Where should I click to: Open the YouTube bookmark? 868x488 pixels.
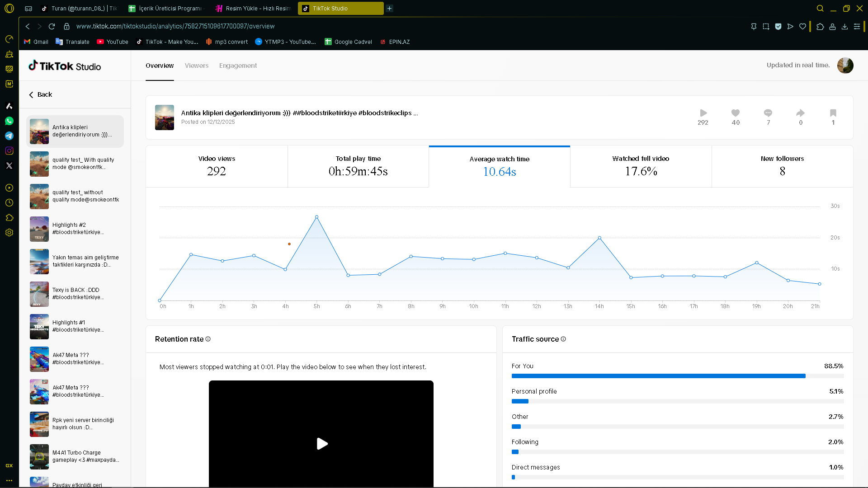[x=113, y=42]
